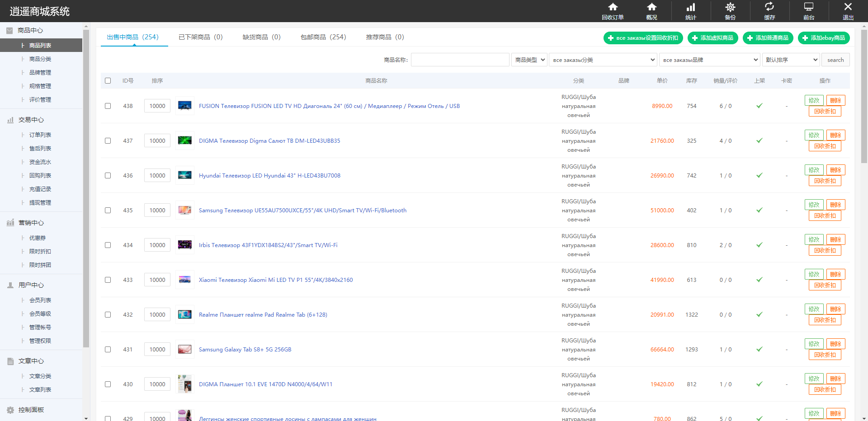Switch to the 已下架商品 tab
This screenshot has width=868, height=421.
(x=200, y=37)
